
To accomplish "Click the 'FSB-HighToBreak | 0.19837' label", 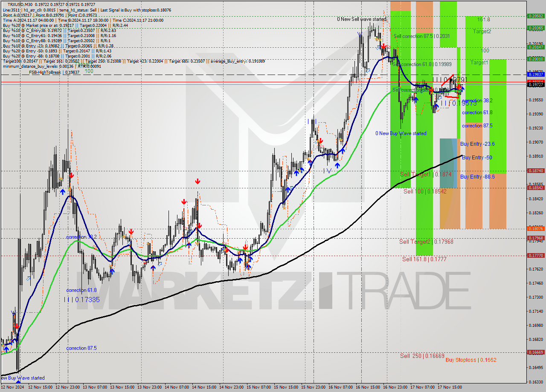I will click(54, 72).
